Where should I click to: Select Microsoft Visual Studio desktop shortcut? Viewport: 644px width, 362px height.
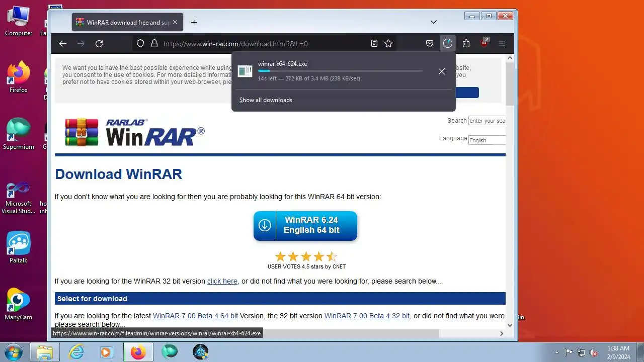[19, 199]
